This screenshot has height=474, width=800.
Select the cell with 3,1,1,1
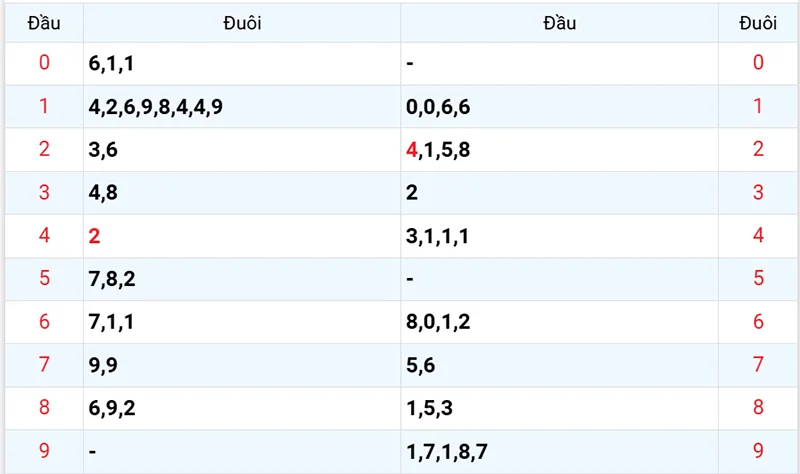(439, 236)
